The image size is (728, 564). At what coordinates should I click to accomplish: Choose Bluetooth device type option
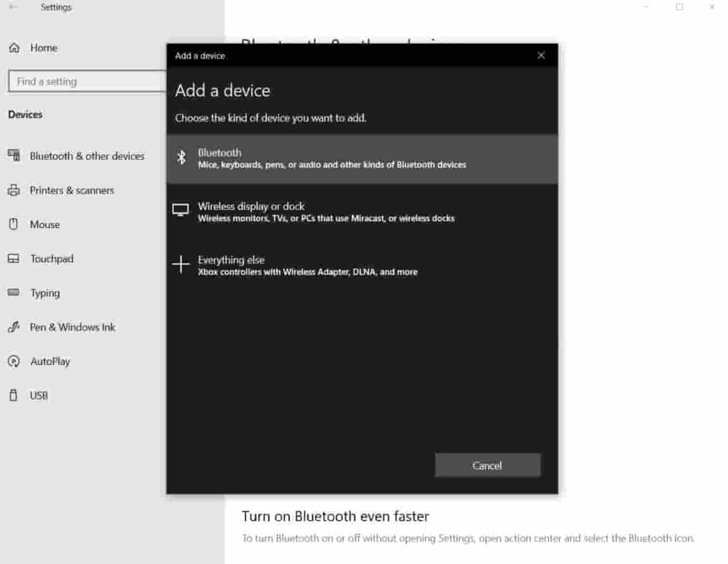pyautogui.click(x=362, y=158)
